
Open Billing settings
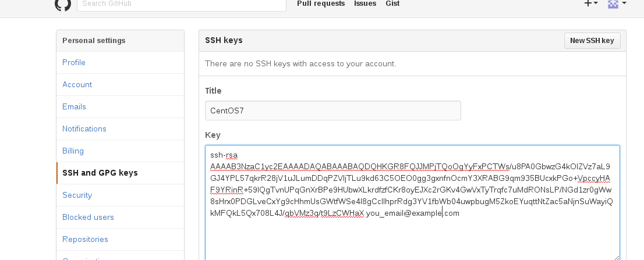click(121, 151)
